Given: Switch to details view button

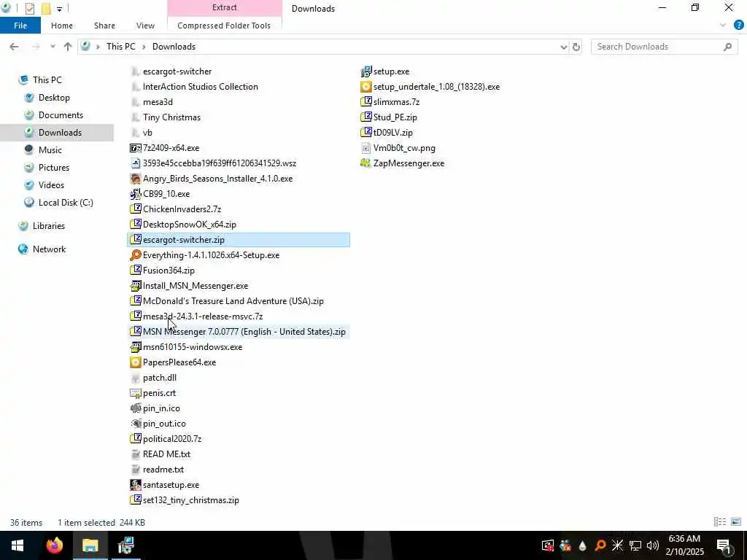Looking at the screenshot, I should (720, 522).
